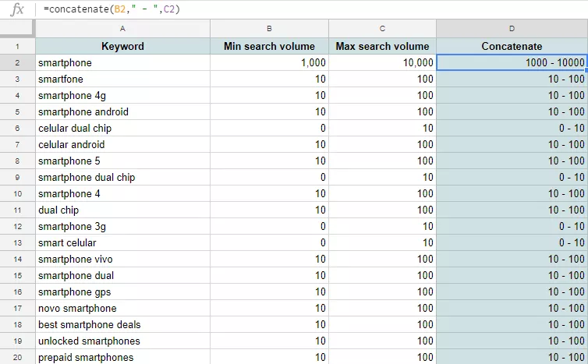
Task: Click the 'celular dual chip' cell
Action: (122, 128)
